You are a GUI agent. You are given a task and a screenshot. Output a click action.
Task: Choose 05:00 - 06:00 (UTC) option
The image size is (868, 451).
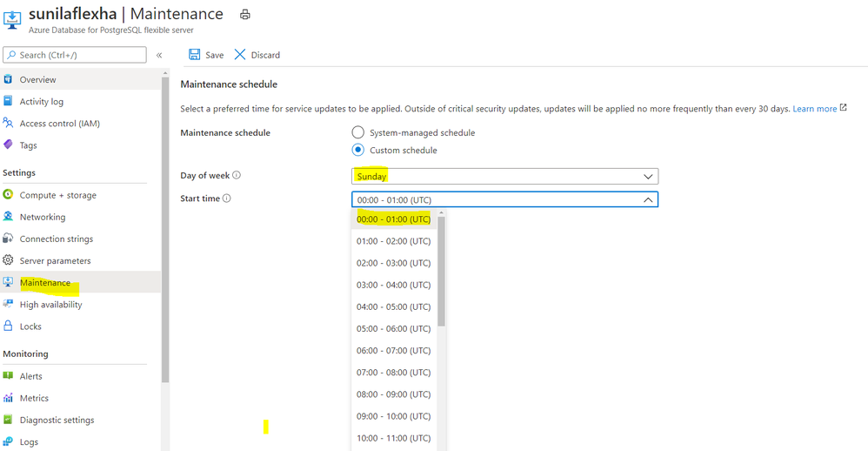coord(394,328)
